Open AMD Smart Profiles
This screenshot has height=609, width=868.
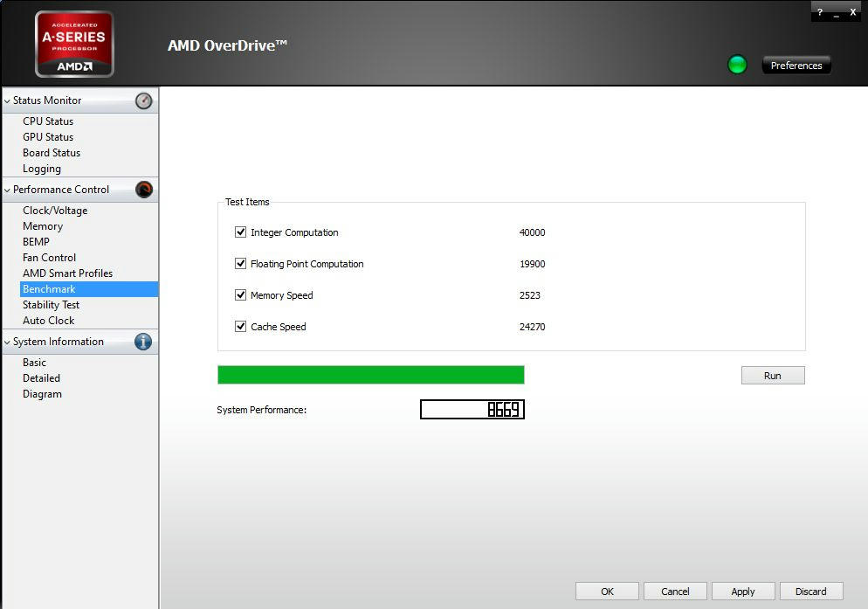pyautogui.click(x=67, y=273)
